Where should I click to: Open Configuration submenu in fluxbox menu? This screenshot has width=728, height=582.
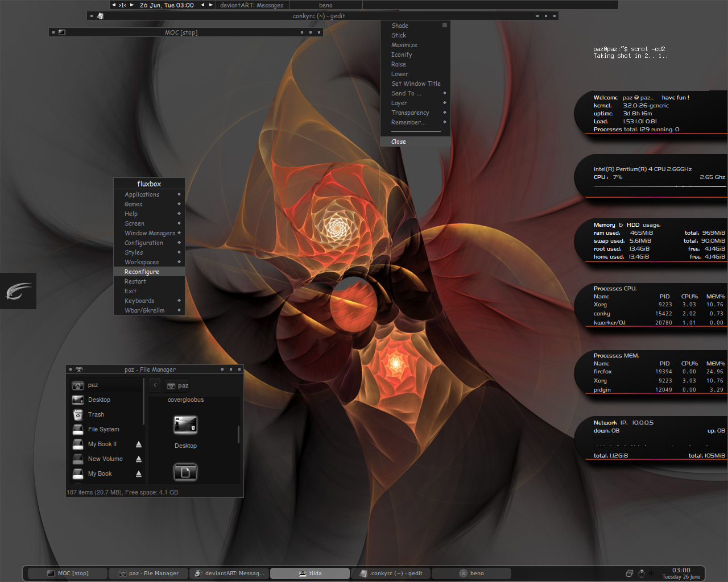pos(149,243)
